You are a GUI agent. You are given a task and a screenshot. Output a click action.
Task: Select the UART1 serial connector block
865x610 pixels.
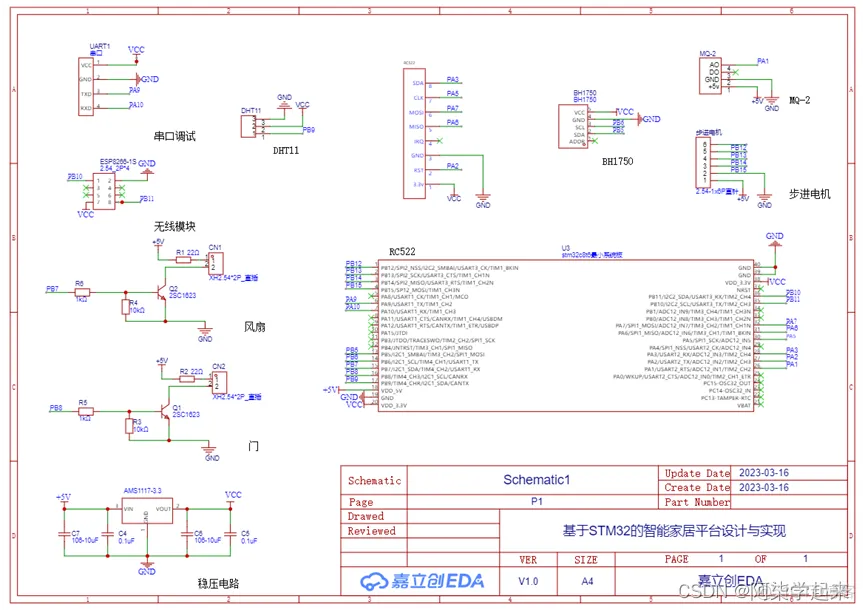point(86,86)
